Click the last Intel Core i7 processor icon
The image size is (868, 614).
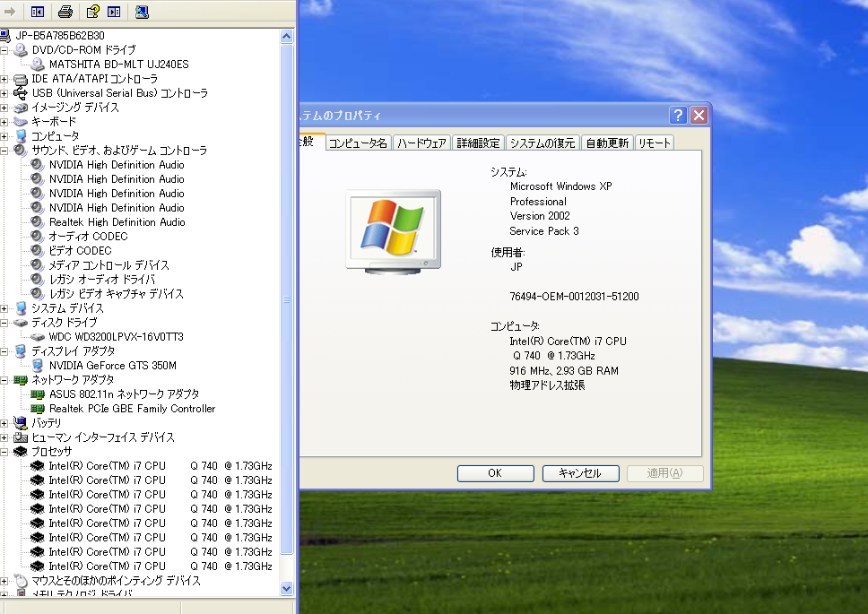[x=37, y=566]
